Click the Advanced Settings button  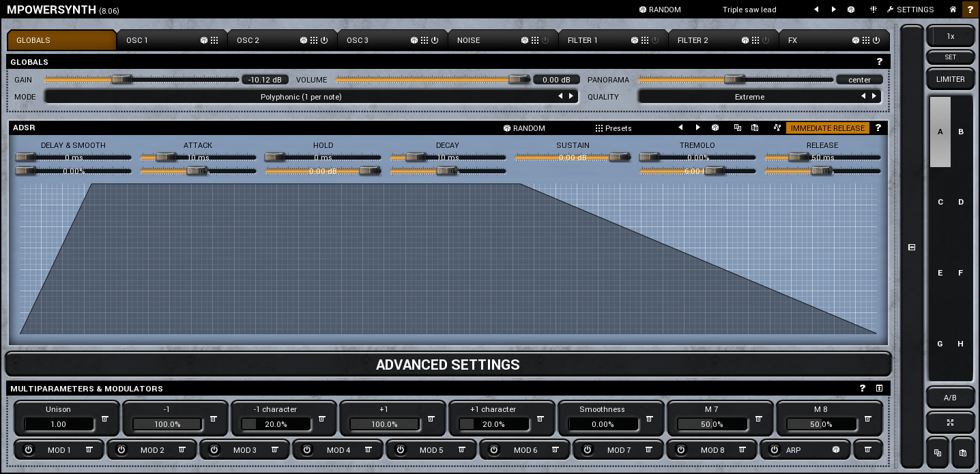[448, 365]
